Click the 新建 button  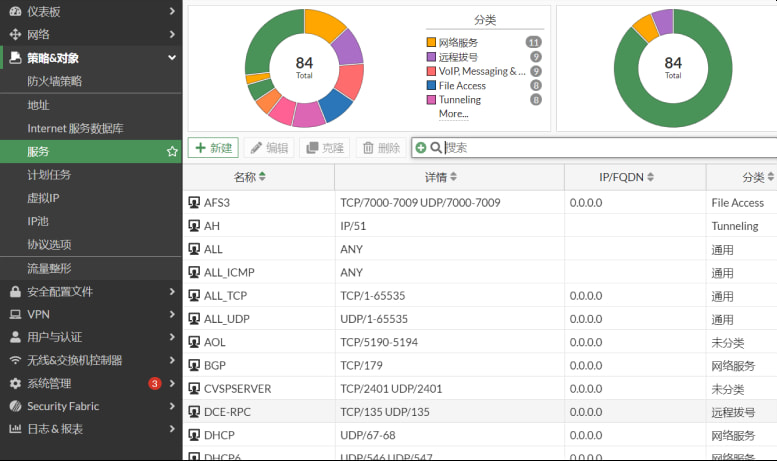click(212, 148)
